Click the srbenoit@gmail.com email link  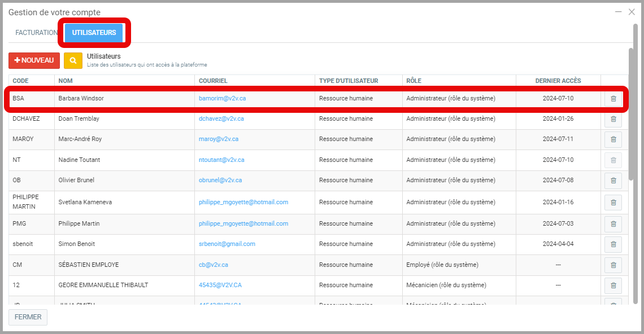tap(227, 244)
